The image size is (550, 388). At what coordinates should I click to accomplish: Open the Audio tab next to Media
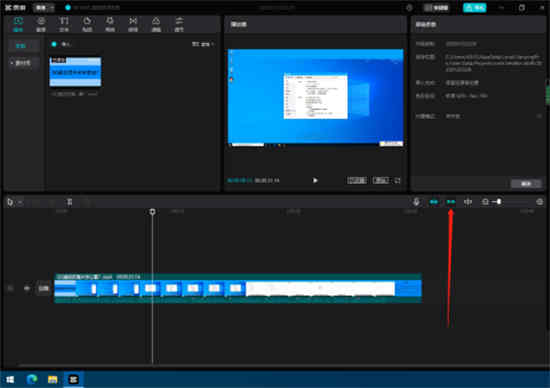coord(41,24)
